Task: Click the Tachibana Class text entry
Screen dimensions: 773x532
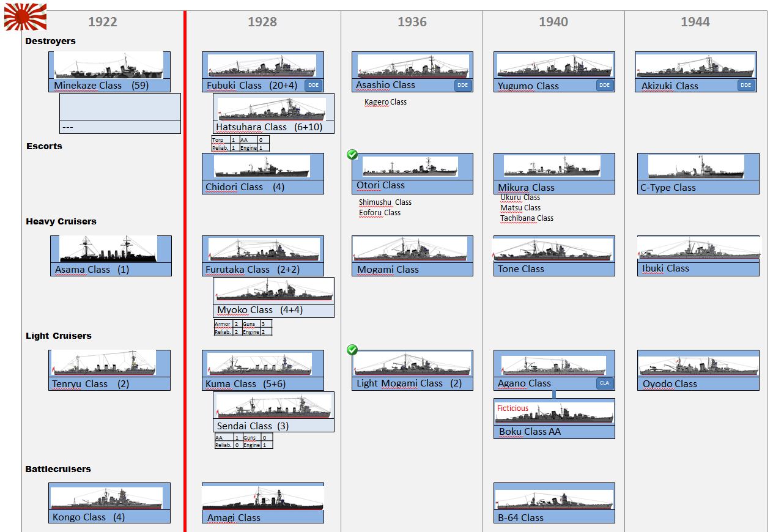Action: (x=527, y=218)
